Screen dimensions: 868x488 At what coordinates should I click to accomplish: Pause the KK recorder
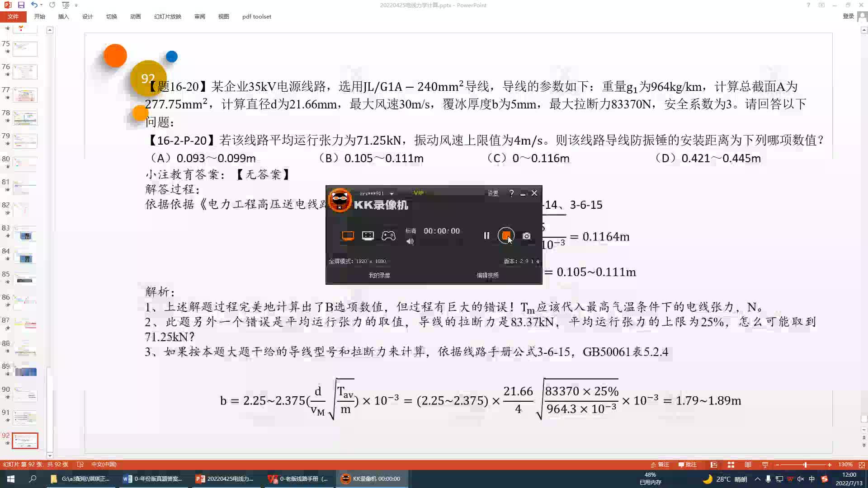[486, 235]
